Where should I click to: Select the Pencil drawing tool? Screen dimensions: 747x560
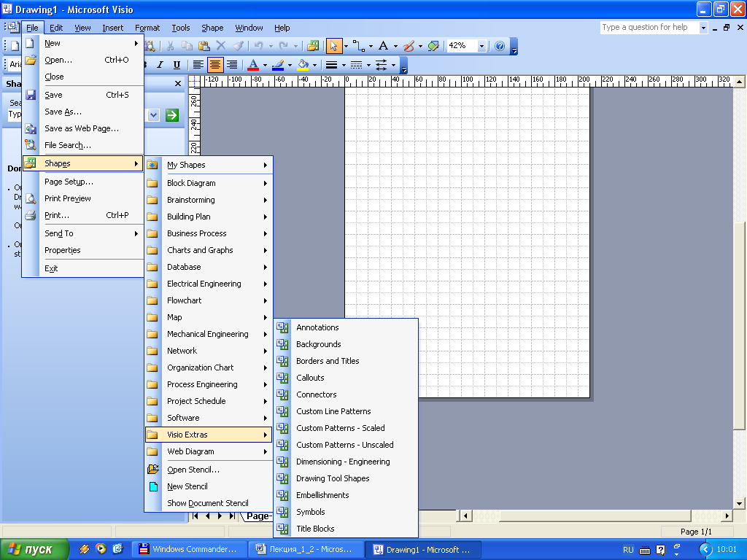409,46
